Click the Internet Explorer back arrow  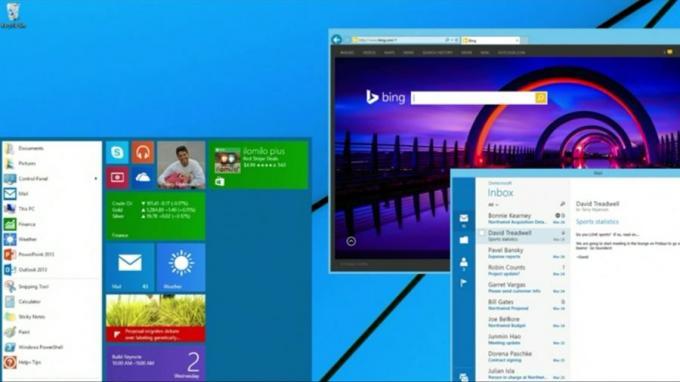coord(337,40)
